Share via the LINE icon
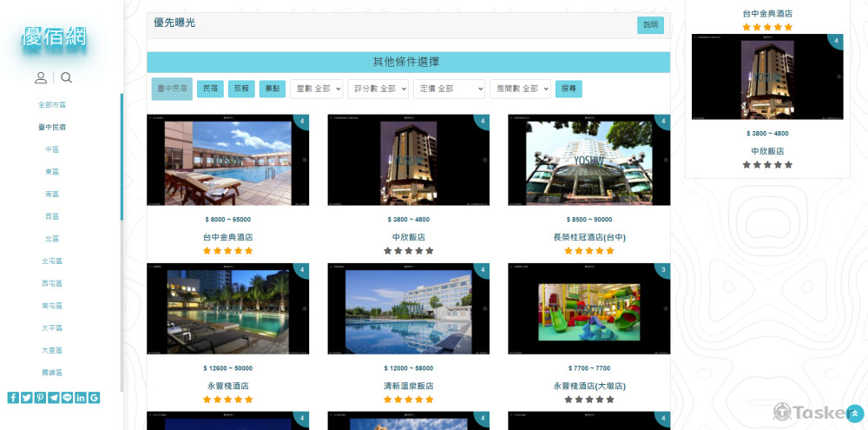Image resolution: width=868 pixels, height=430 pixels. (x=67, y=398)
